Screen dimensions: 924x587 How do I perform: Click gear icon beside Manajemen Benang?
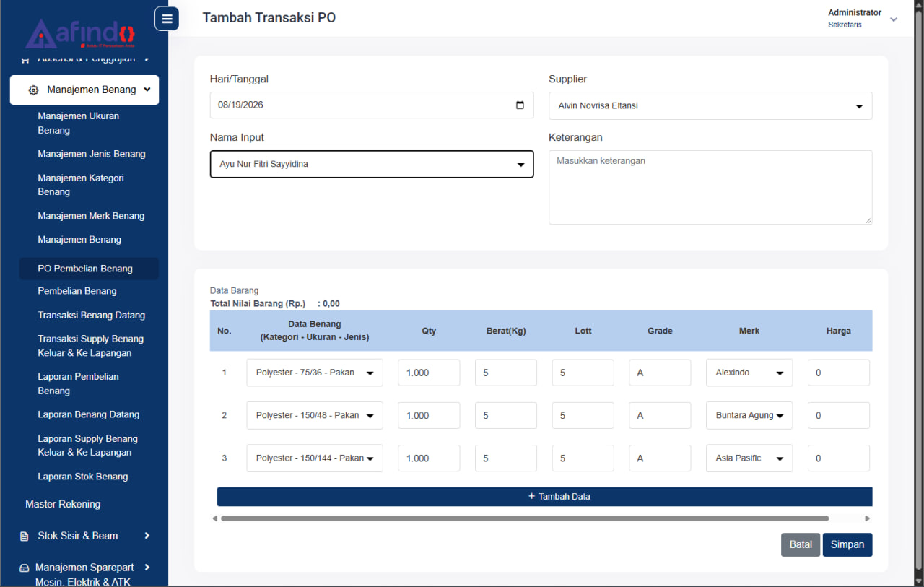[33, 90]
